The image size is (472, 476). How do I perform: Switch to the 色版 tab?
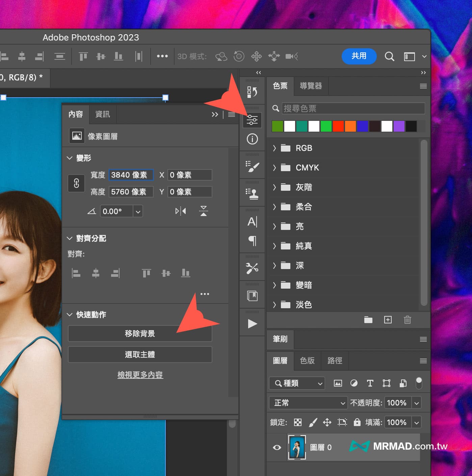(307, 361)
